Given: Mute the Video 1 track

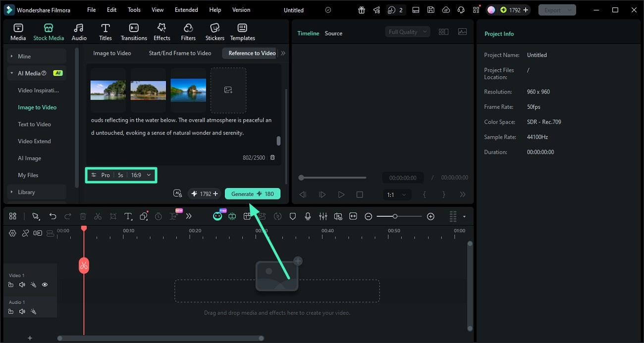Looking at the screenshot, I should point(22,285).
